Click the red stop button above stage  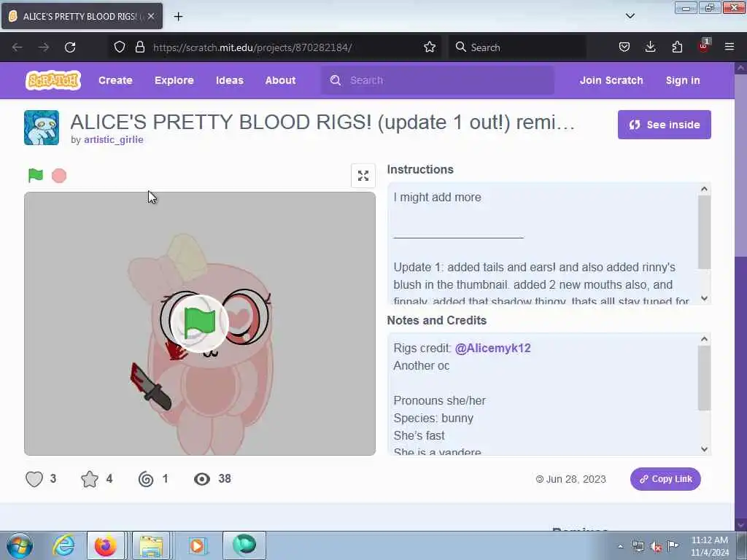pyautogui.click(x=59, y=176)
